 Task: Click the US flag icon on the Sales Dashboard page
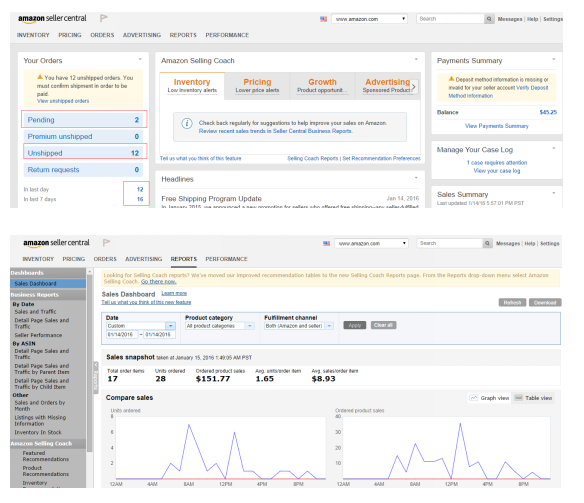tap(326, 243)
